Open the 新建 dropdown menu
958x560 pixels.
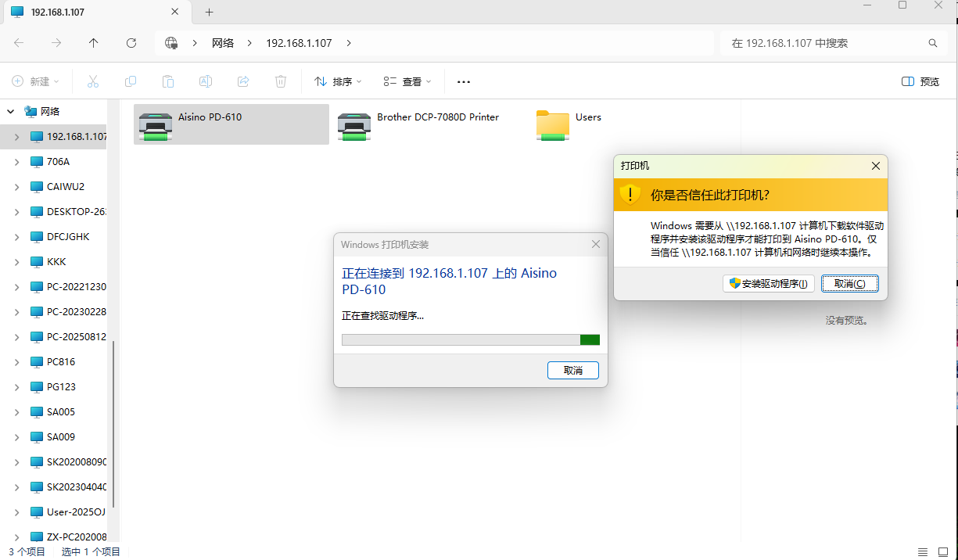pos(37,81)
